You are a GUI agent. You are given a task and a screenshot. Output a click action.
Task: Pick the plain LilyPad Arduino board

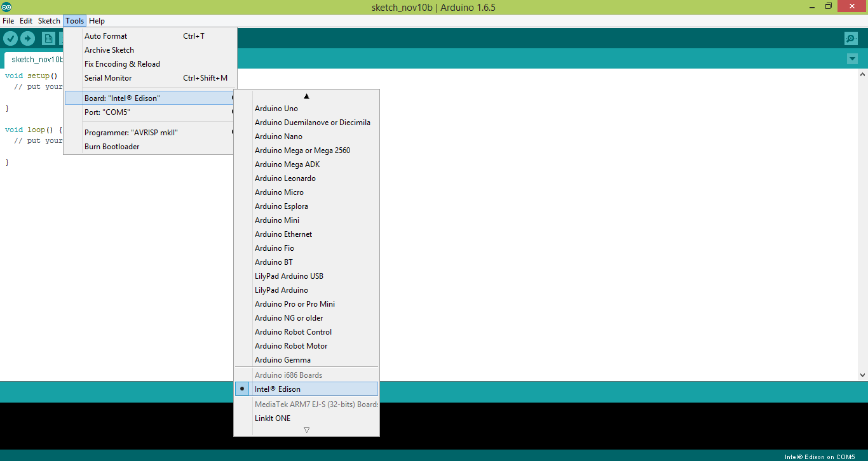[306, 290]
